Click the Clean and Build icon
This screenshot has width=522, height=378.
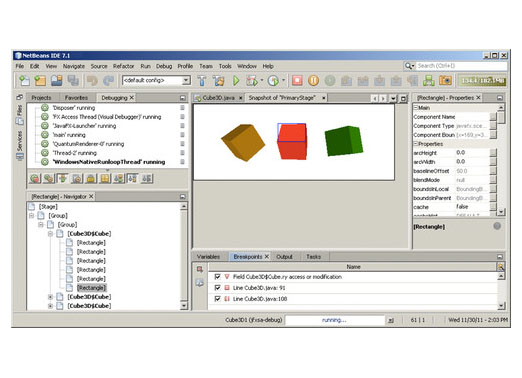(x=219, y=81)
